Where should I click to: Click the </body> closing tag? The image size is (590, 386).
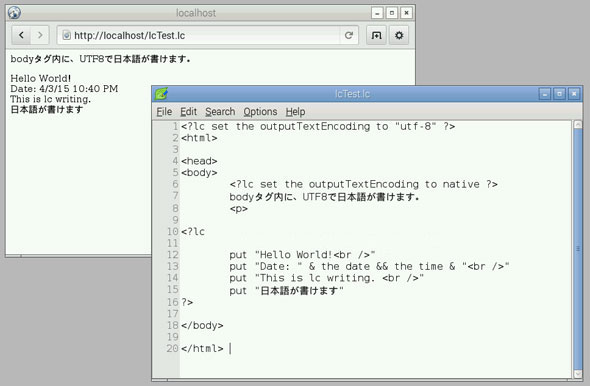coord(202,325)
